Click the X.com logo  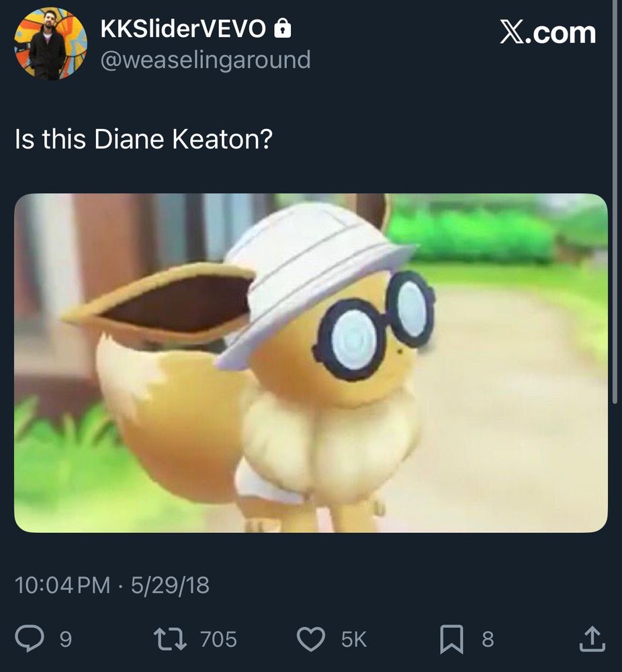(x=547, y=32)
